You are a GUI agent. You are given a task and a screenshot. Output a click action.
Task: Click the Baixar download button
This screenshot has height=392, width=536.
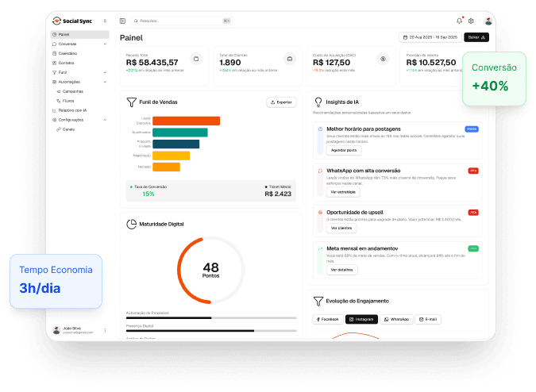[476, 37]
